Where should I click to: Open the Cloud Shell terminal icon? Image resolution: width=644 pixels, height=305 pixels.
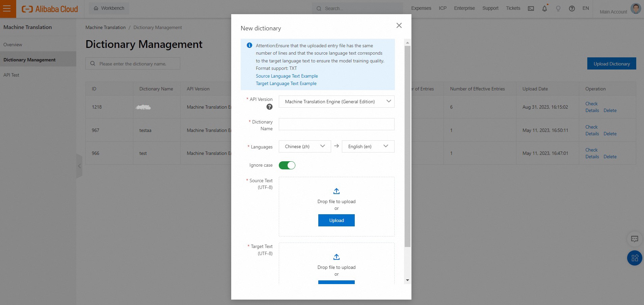pos(531,8)
